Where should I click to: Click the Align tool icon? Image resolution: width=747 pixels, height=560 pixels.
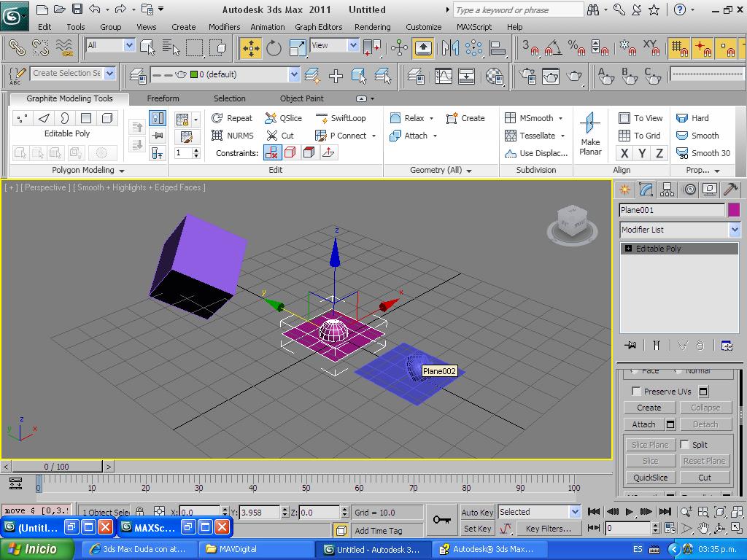497,47
